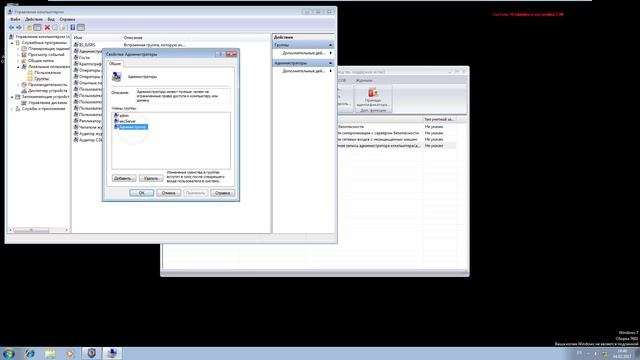Go back with the toolbar back arrow

11,27
